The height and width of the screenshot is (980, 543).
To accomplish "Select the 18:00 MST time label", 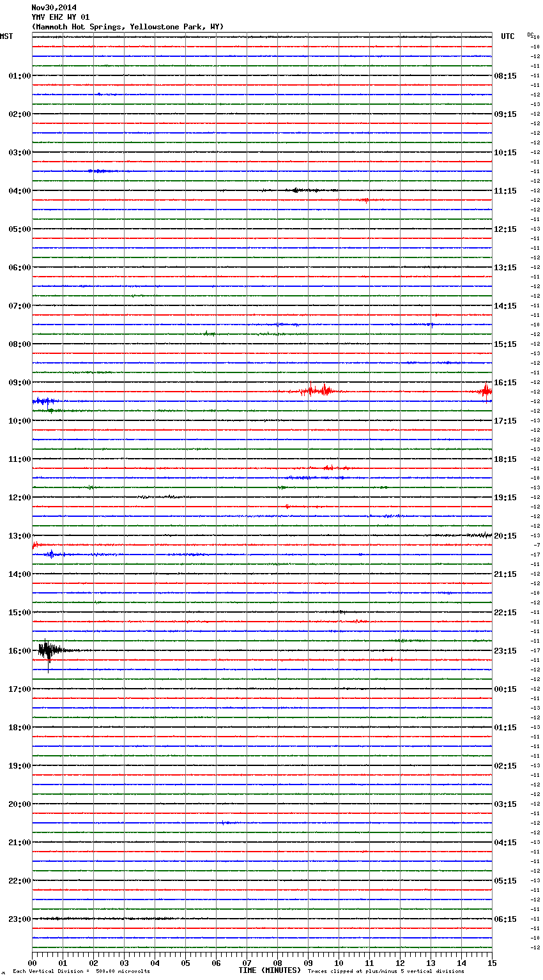I will tap(20, 728).
